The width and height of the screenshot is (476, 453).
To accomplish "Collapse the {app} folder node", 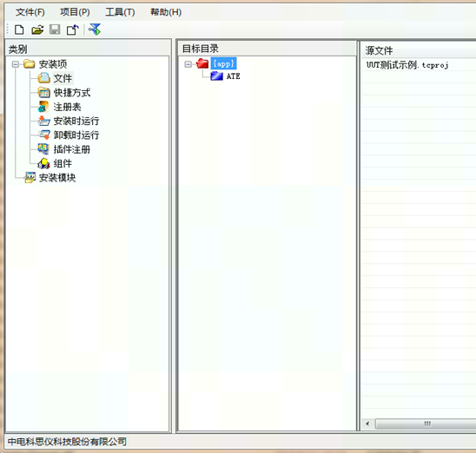I will 188,64.
